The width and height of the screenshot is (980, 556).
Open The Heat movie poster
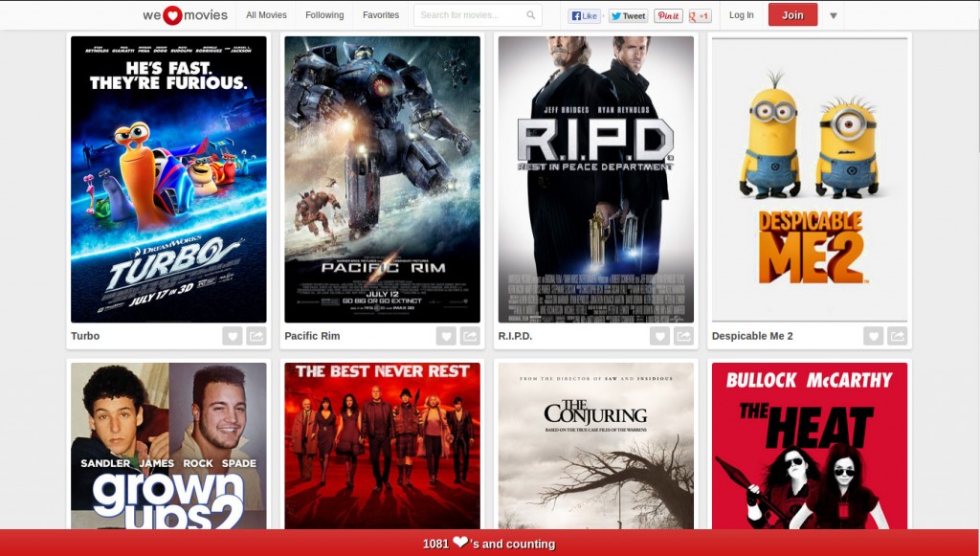point(810,446)
